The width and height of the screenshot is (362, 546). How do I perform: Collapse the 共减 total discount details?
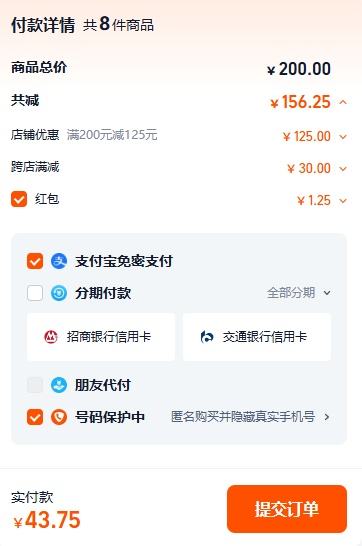coord(343,102)
